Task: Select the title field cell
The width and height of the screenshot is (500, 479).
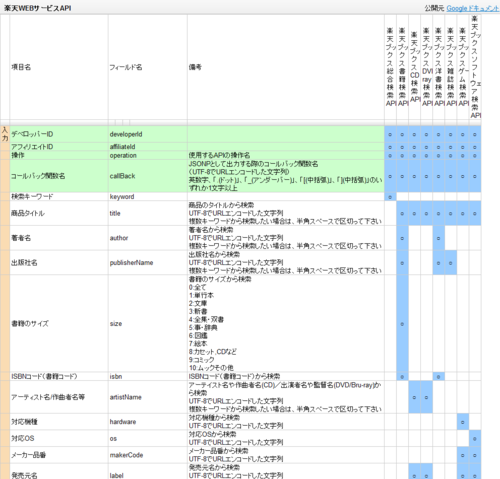Action: (148, 213)
